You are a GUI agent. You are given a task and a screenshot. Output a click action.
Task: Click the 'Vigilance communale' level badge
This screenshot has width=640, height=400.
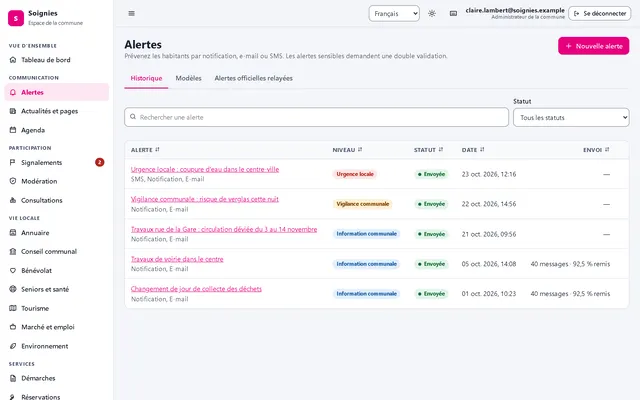click(362, 204)
